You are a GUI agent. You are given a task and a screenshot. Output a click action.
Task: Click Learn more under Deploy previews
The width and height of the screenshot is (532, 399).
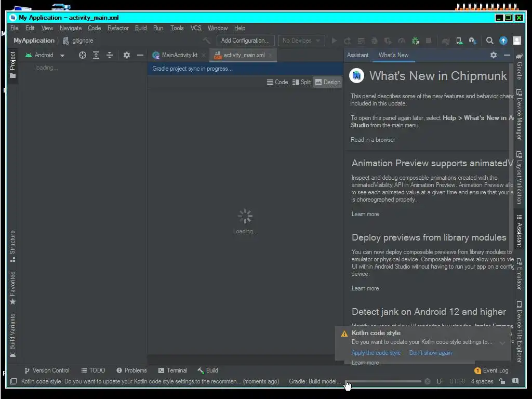[x=365, y=288]
